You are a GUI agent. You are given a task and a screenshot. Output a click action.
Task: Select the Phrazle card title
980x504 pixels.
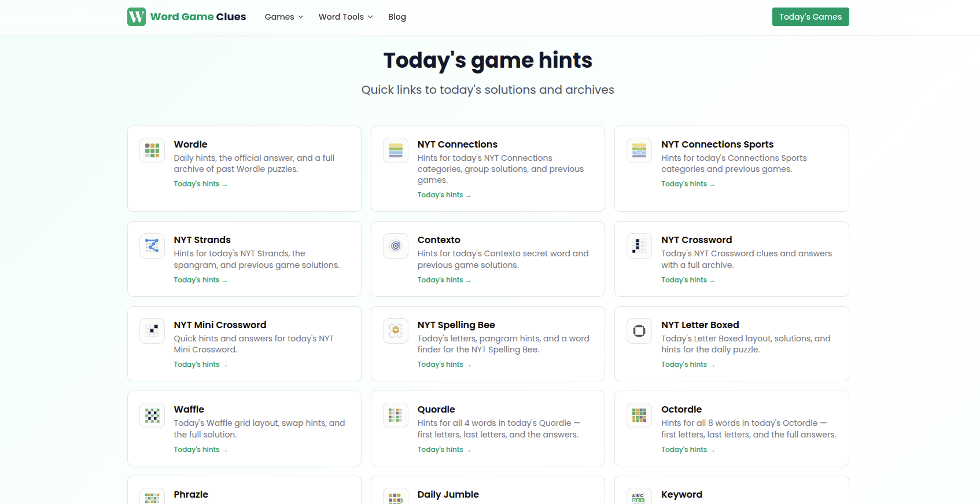[191, 494]
